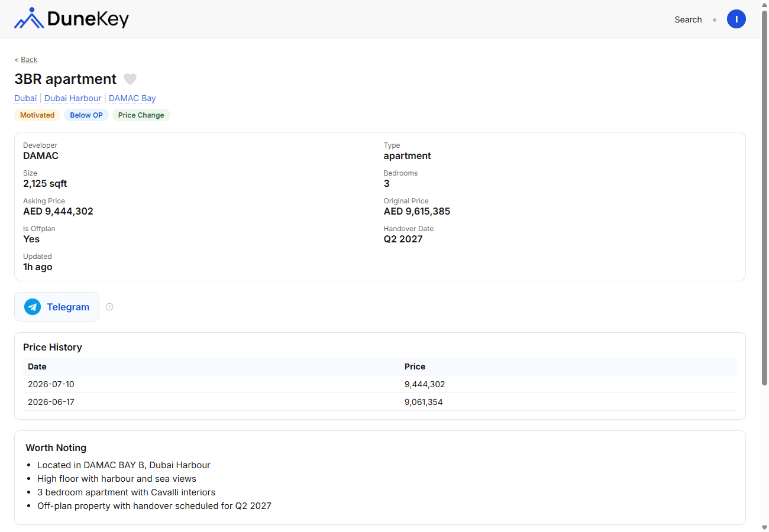Open the Dubai Harbour location link
769x532 pixels.
[73, 98]
